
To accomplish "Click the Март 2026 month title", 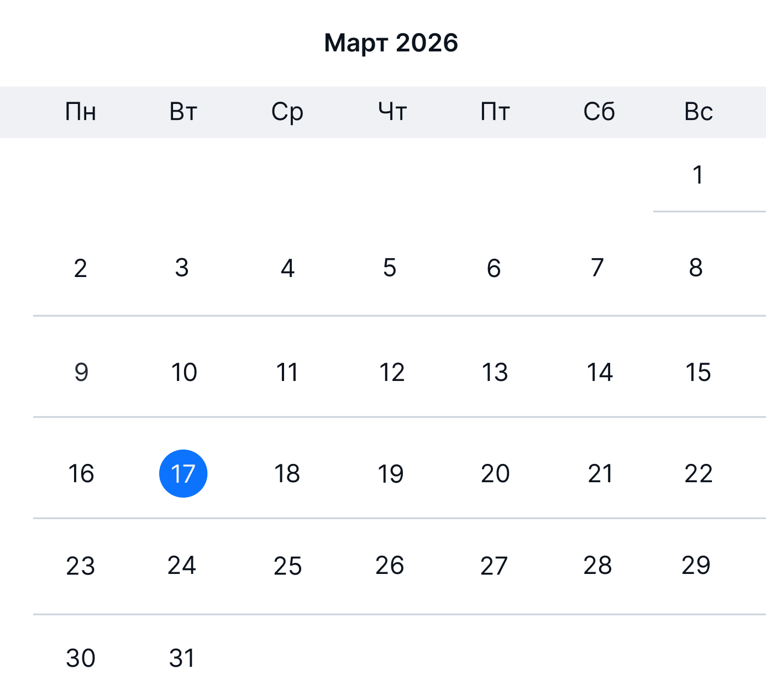I will pyautogui.click(x=390, y=42).
